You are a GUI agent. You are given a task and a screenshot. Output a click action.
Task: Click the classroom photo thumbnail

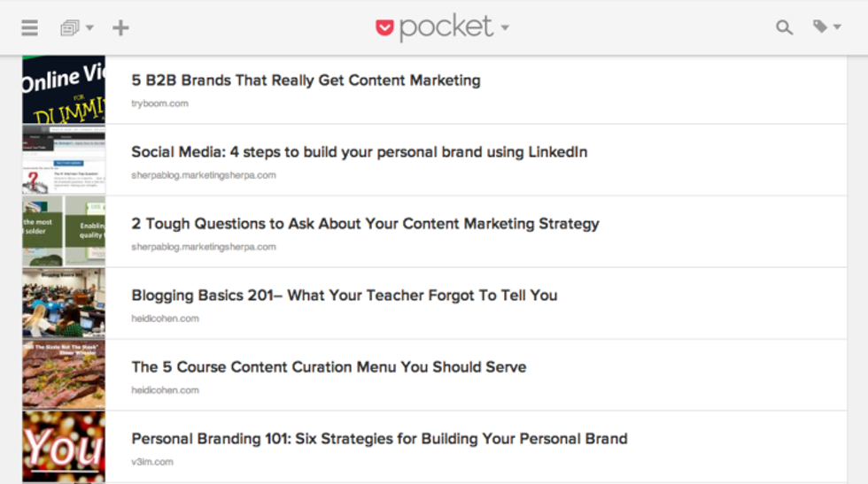(x=64, y=303)
